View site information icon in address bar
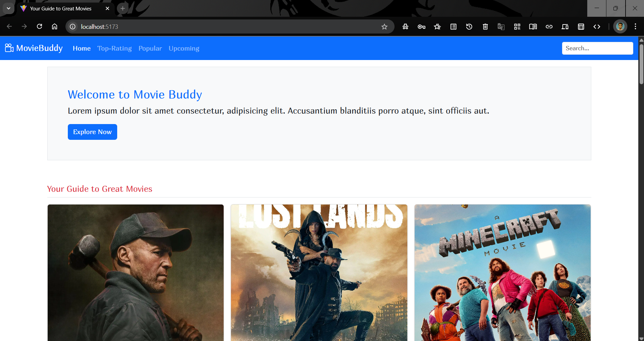 [x=73, y=26]
